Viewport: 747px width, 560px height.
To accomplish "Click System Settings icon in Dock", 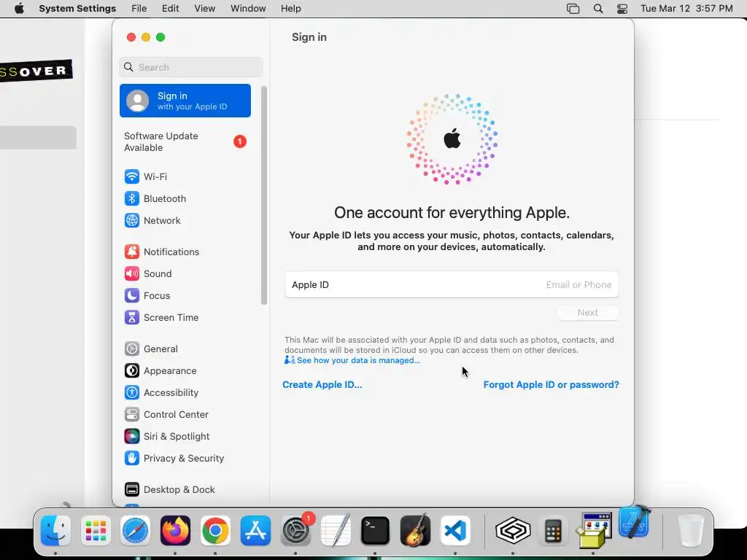I will 295,531.
